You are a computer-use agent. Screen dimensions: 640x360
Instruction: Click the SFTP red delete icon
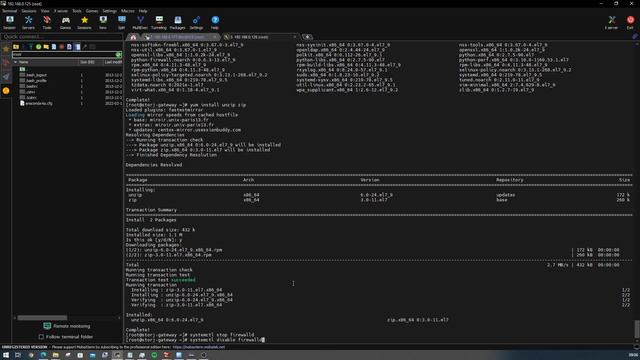[x=62, y=47]
